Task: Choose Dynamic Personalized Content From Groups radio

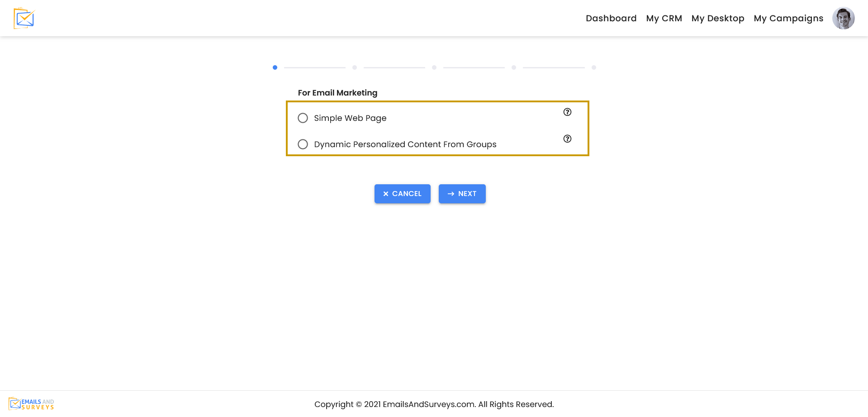Action: click(x=303, y=144)
